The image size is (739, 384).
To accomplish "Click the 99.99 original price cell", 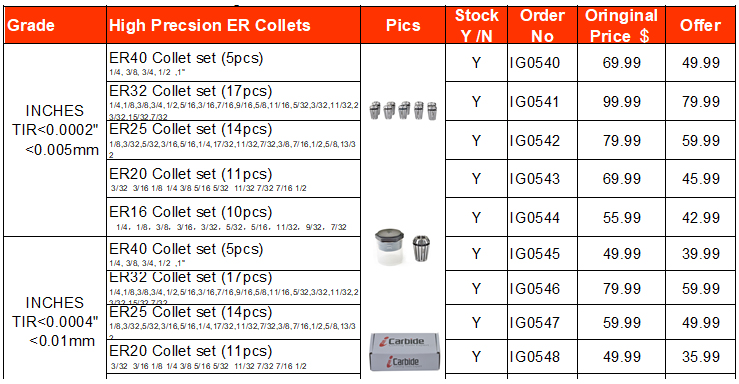I will pyautogui.click(x=622, y=101).
